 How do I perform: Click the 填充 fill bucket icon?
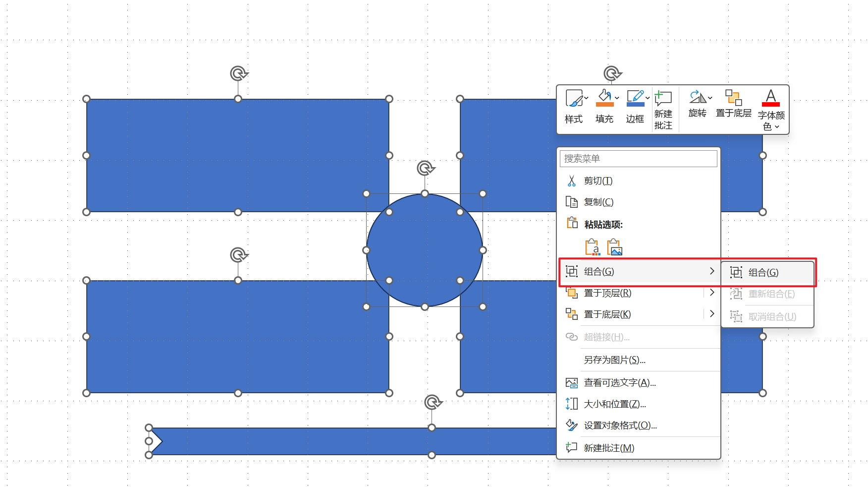(604, 98)
